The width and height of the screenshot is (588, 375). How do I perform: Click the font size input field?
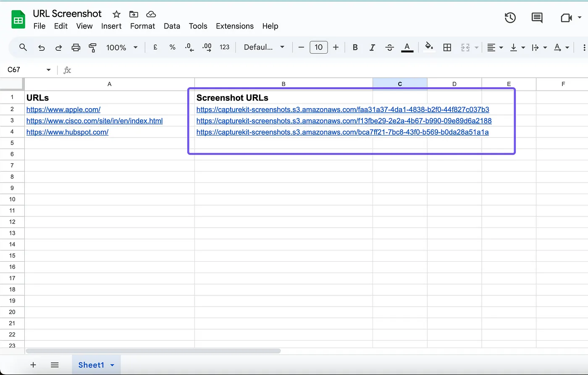tap(318, 47)
